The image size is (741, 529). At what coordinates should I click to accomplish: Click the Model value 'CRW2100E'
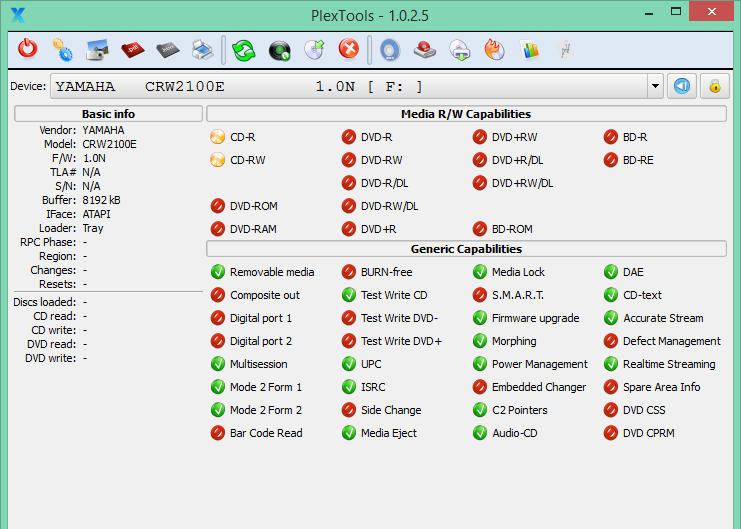click(109, 144)
